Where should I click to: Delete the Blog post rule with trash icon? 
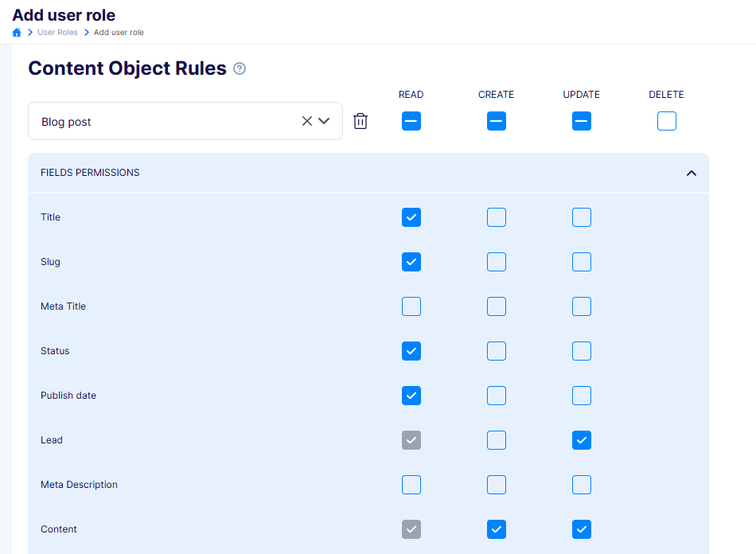(360, 121)
